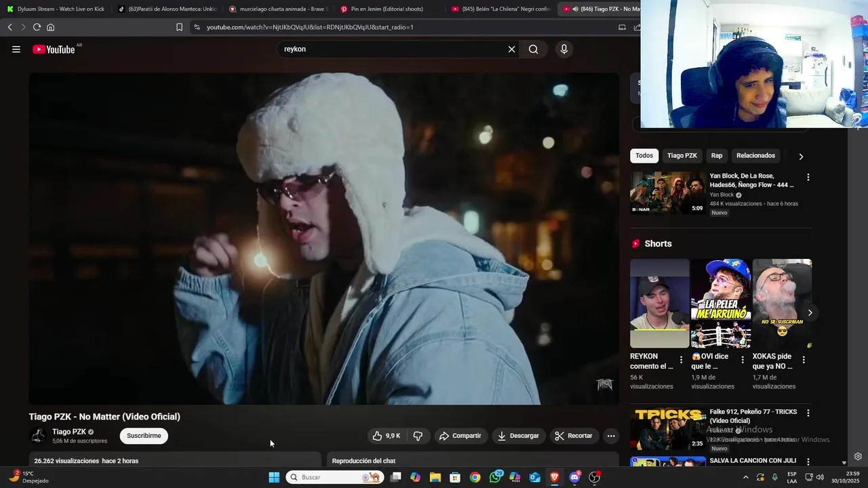Screen dimensions: 868x488
Task: Open options for OVI dice short
Action: click(x=743, y=360)
